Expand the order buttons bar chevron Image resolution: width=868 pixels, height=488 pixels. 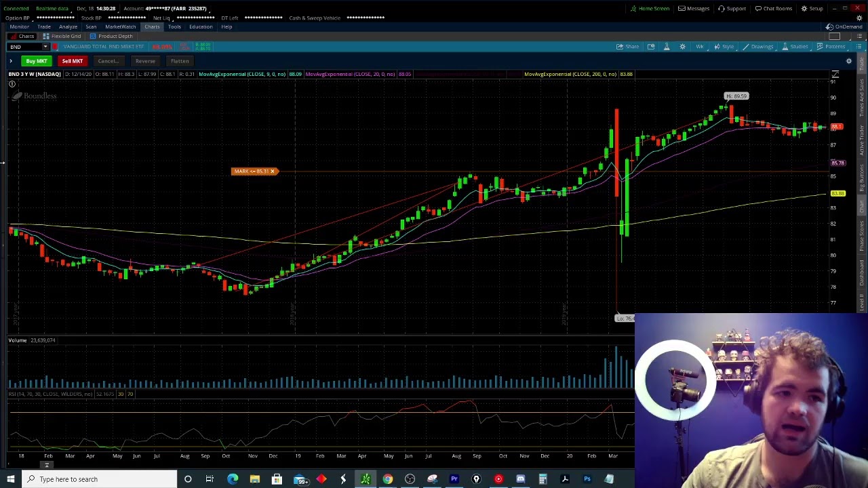(x=10, y=61)
